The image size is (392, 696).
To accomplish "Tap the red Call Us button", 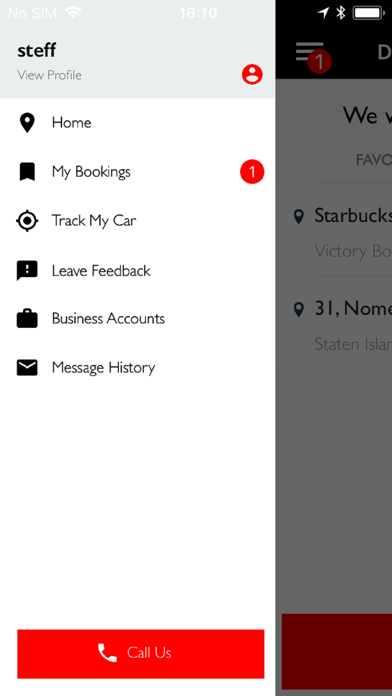I will point(141,653).
